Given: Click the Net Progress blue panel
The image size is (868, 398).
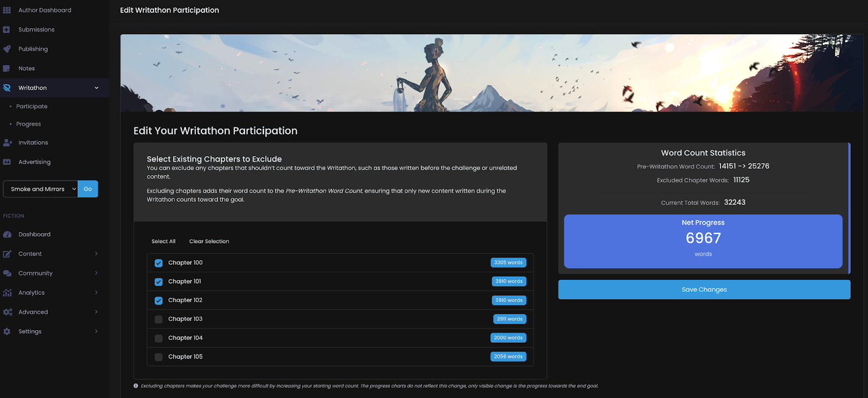Looking at the screenshot, I should point(703,241).
